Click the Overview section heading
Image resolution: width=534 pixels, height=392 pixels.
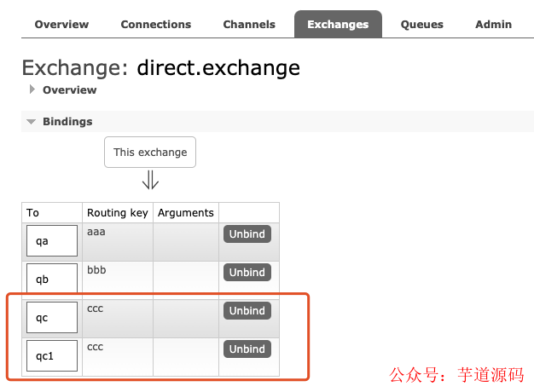pos(69,89)
